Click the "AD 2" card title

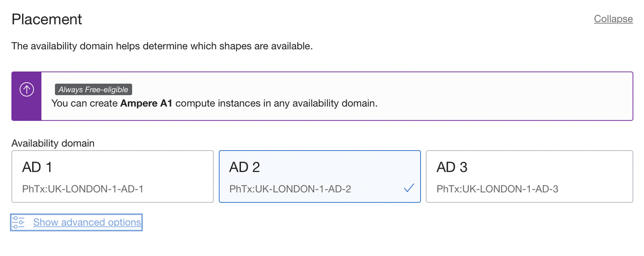click(x=245, y=167)
